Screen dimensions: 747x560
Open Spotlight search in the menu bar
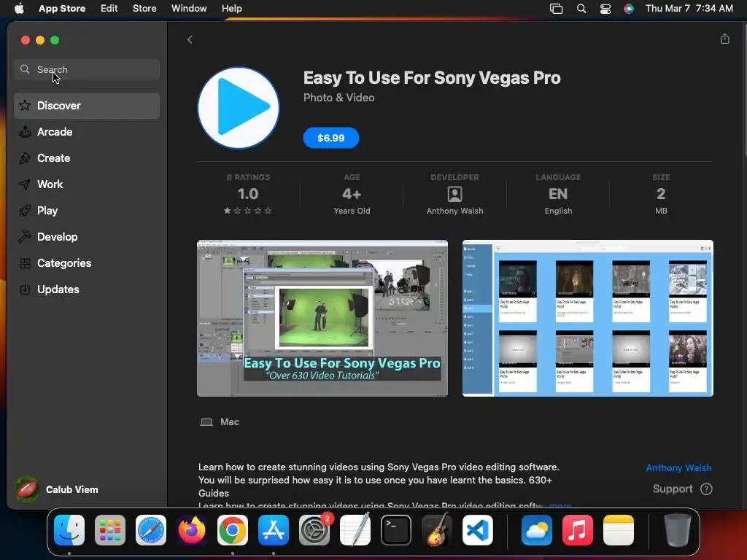(x=581, y=9)
